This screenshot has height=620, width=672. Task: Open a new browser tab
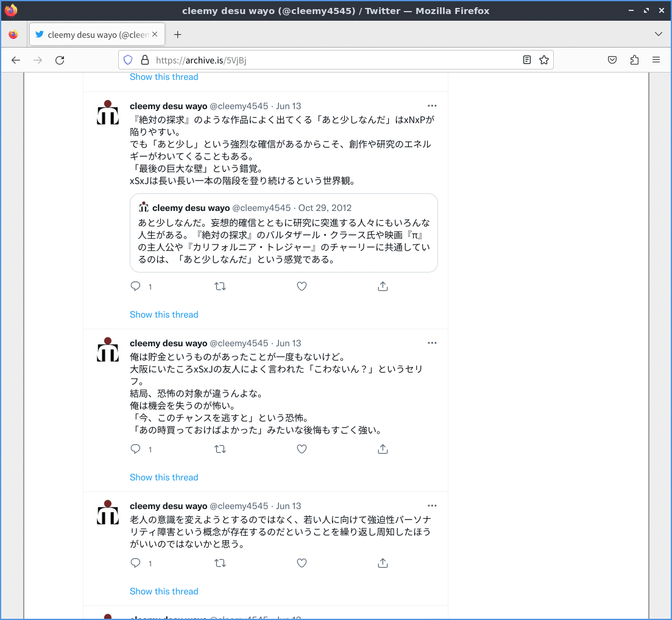tap(177, 34)
